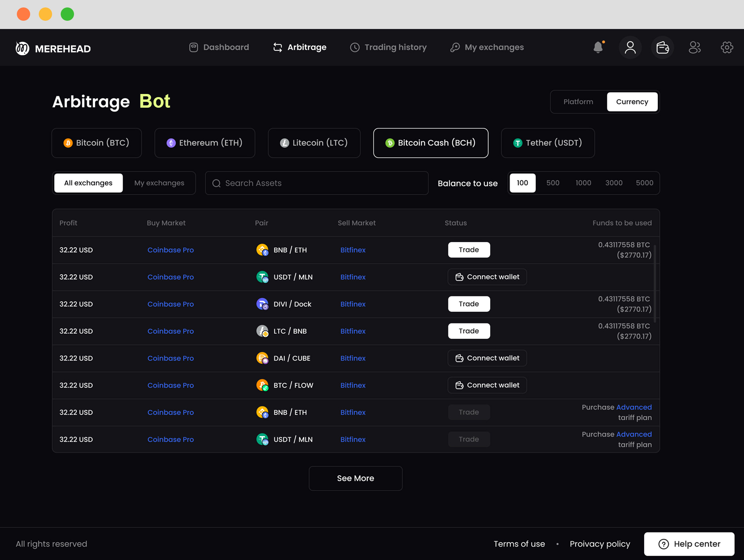Filter by Tether (USDT)

tap(547, 143)
